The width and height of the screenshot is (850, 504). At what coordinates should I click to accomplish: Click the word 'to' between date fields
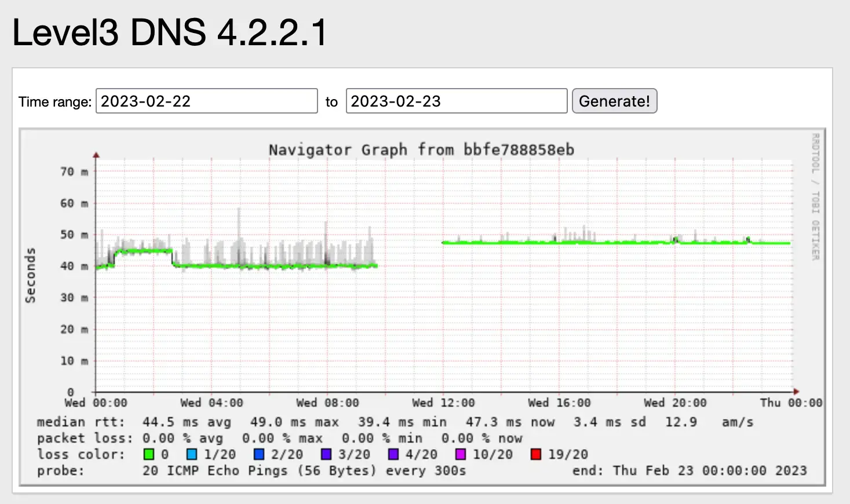pos(331,102)
